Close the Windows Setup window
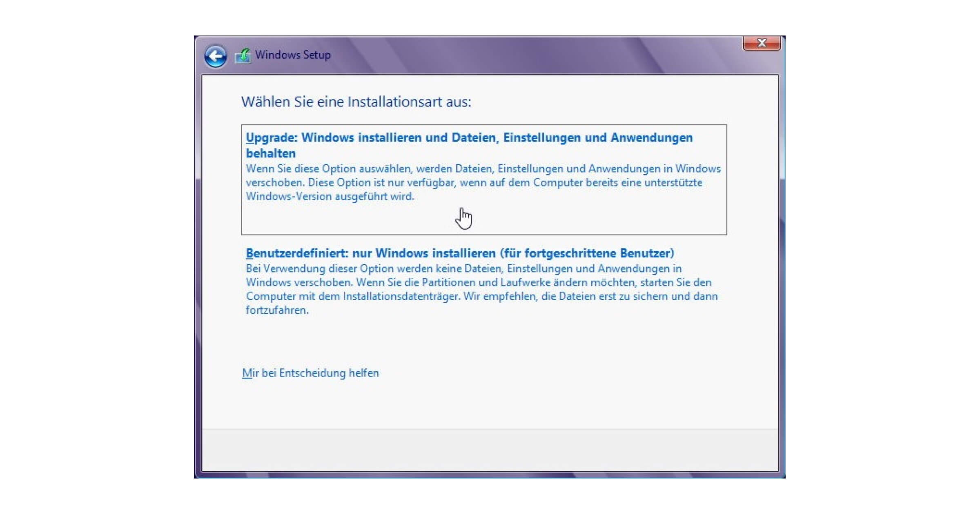980x514 pixels. pos(762,43)
